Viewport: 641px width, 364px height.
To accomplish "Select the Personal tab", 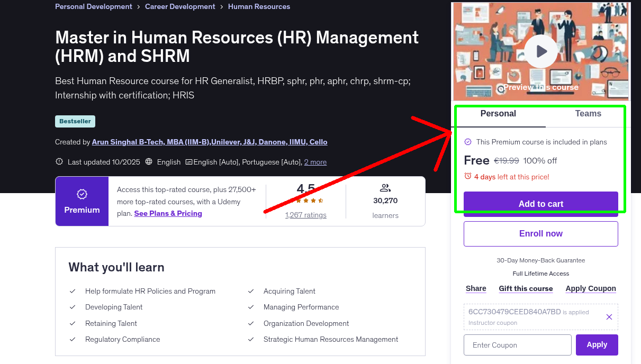I will point(498,113).
